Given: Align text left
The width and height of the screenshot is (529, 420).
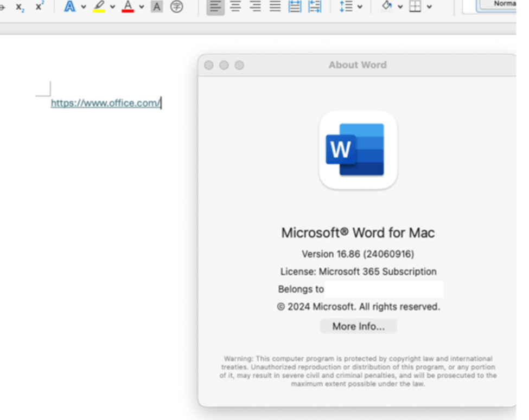Looking at the screenshot, I should point(215,7).
